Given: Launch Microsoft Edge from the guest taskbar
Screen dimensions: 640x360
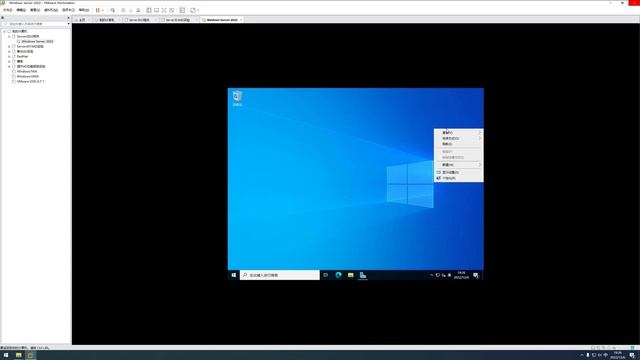Looking at the screenshot, I should pyautogui.click(x=338, y=275).
